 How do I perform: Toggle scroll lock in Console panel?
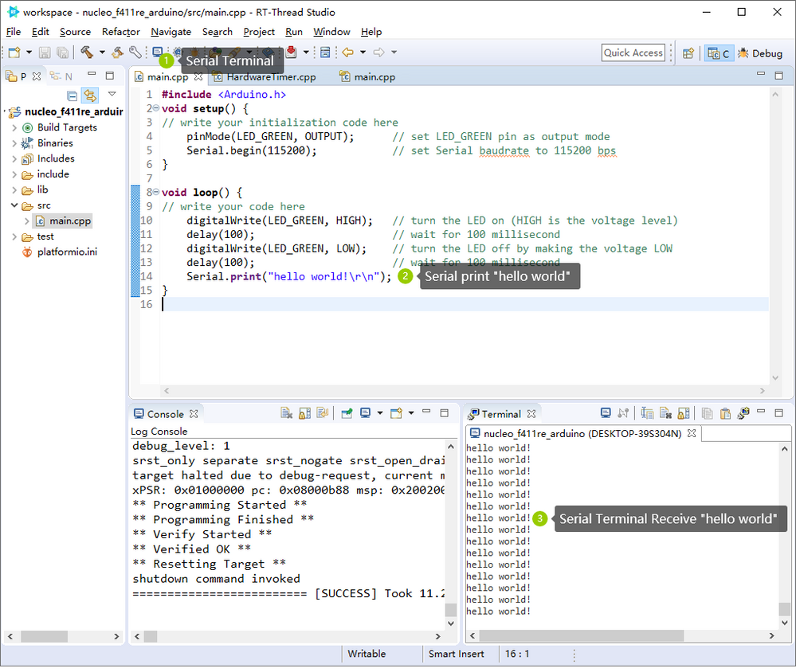click(x=304, y=413)
